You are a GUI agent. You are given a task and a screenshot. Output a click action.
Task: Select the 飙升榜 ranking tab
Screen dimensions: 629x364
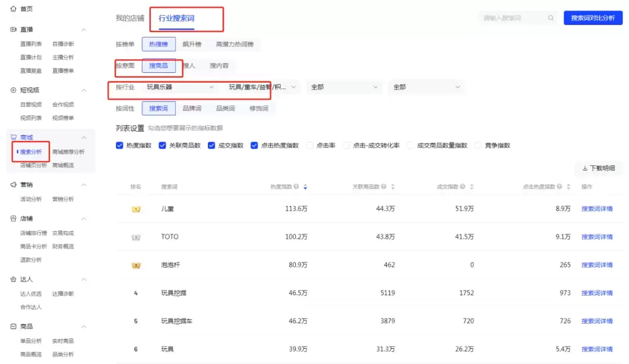click(x=192, y=44)
